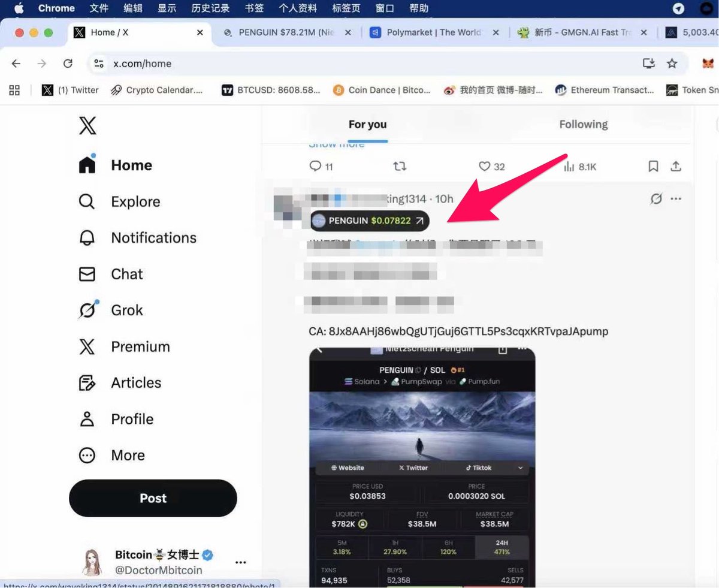The width and height of the screenshot is (719, 588).
Task: Open the Weibo 我的首页 bookmark
Action: tap(493, 90)
